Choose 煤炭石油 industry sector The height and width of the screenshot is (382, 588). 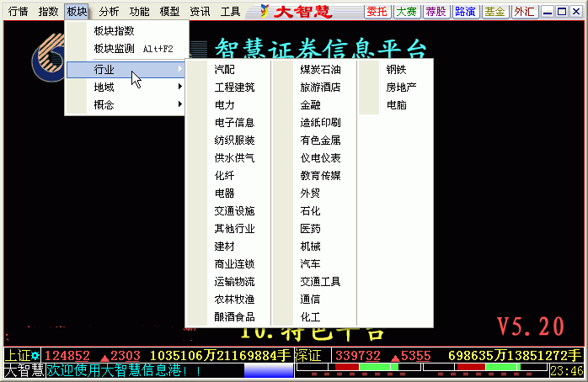[x=314, y=70]
